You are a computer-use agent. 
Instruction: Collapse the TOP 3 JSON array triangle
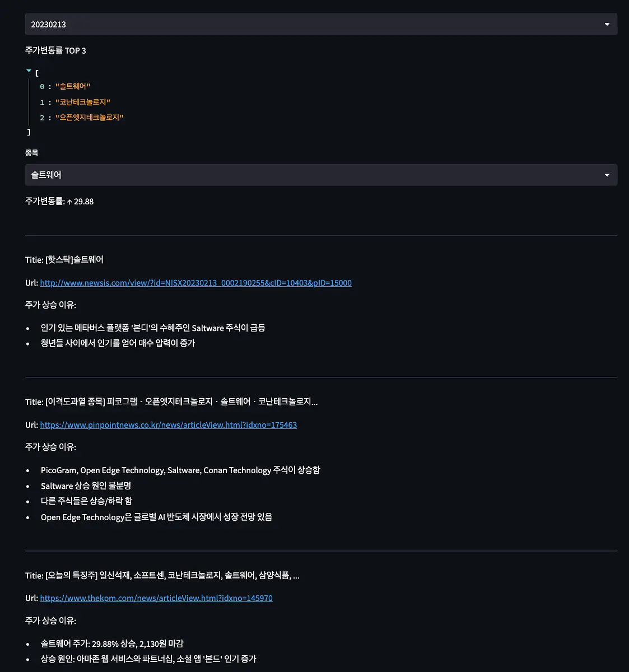(x=29, y=71)
